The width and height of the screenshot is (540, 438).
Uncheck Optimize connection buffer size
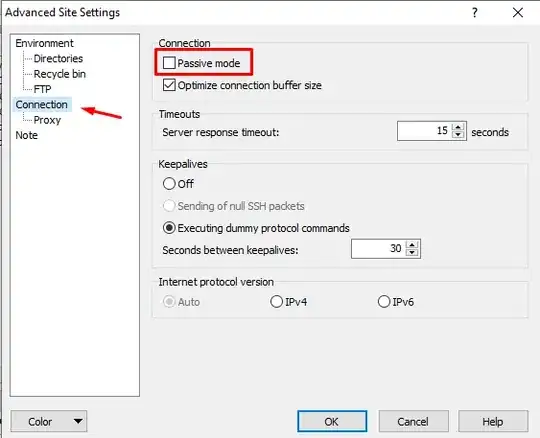(169, 85)
